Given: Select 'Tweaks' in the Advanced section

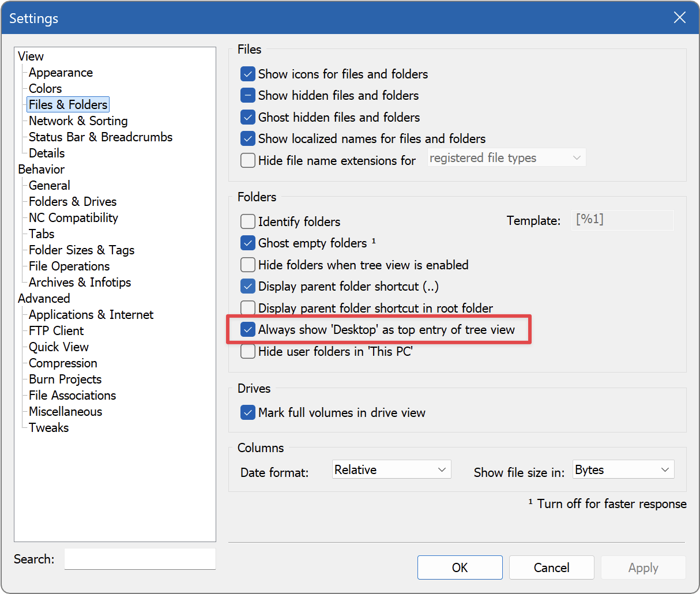Looking at the screenshot, I should coord(49,428).
